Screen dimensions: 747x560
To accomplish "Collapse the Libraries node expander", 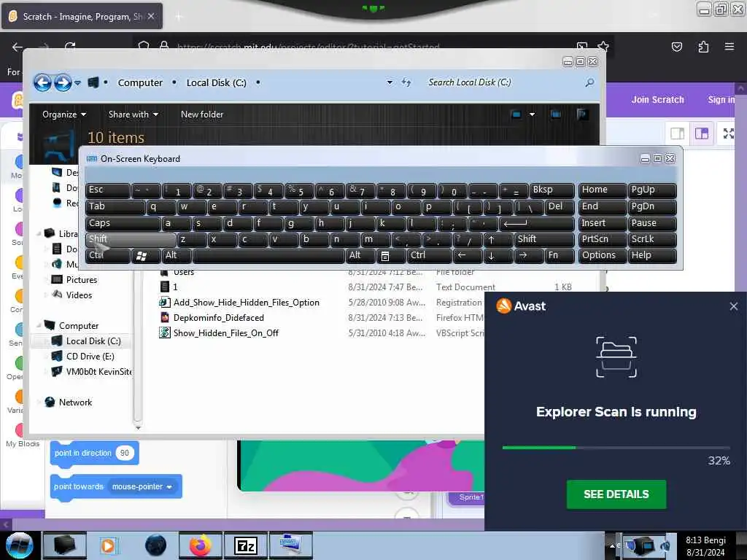I will (39, 233).
